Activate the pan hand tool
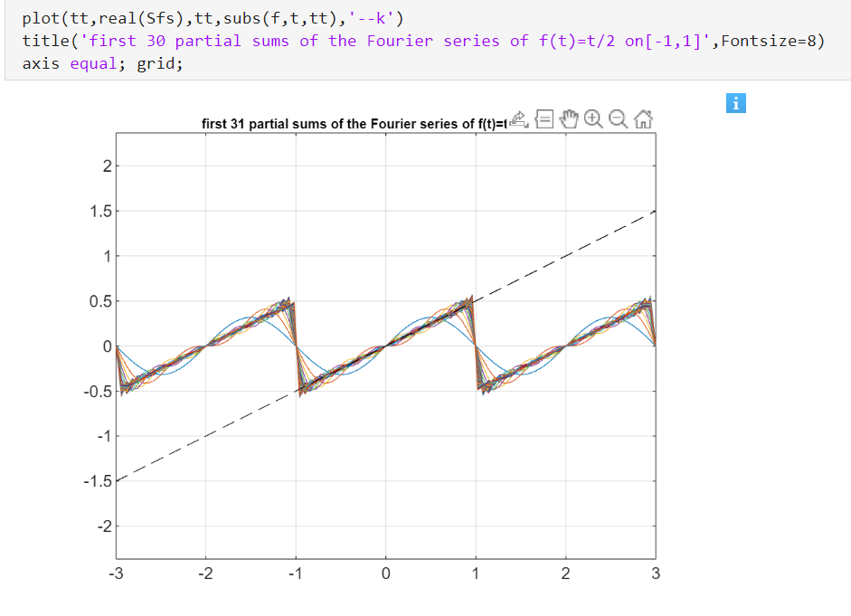 click(x=569, y=118)
